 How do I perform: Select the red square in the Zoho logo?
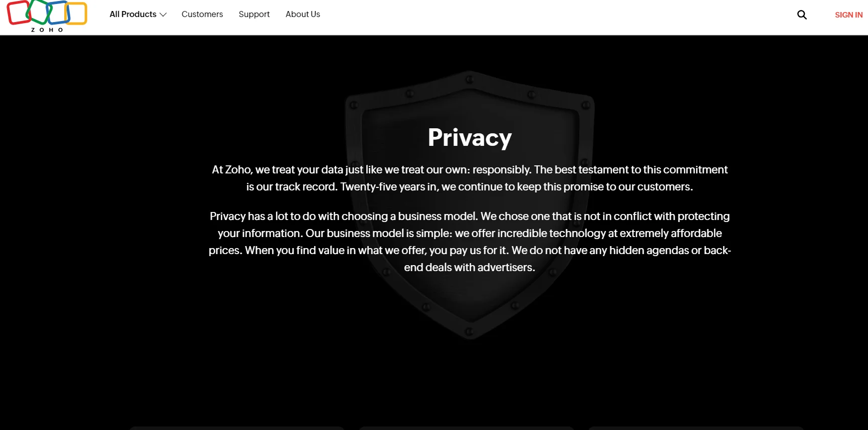point(20,13)
